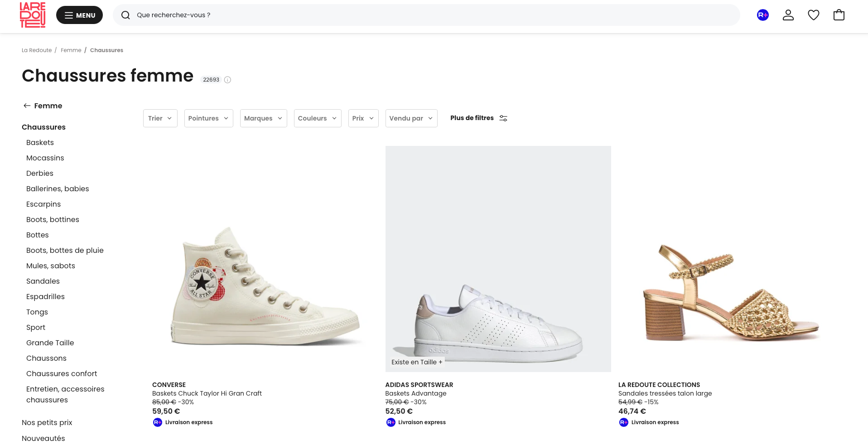Open the wishlist heart icon

pyautogui.click(x=814, y=15)
